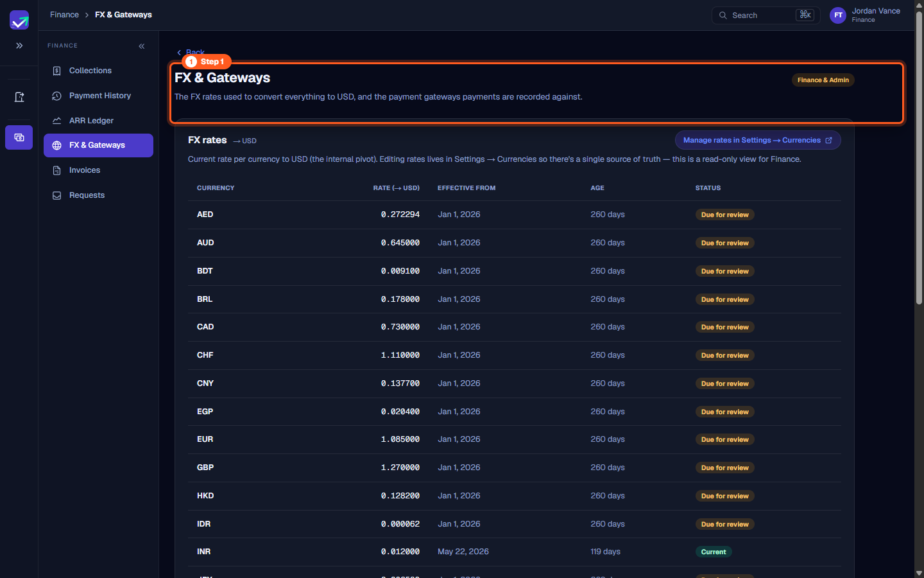The width and height of the screenshot is (924, 578).
Task: Open Payment History page
Action: point(98,96)
